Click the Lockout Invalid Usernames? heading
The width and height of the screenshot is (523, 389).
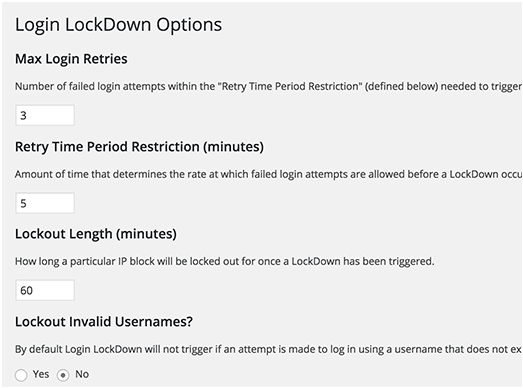104,322
